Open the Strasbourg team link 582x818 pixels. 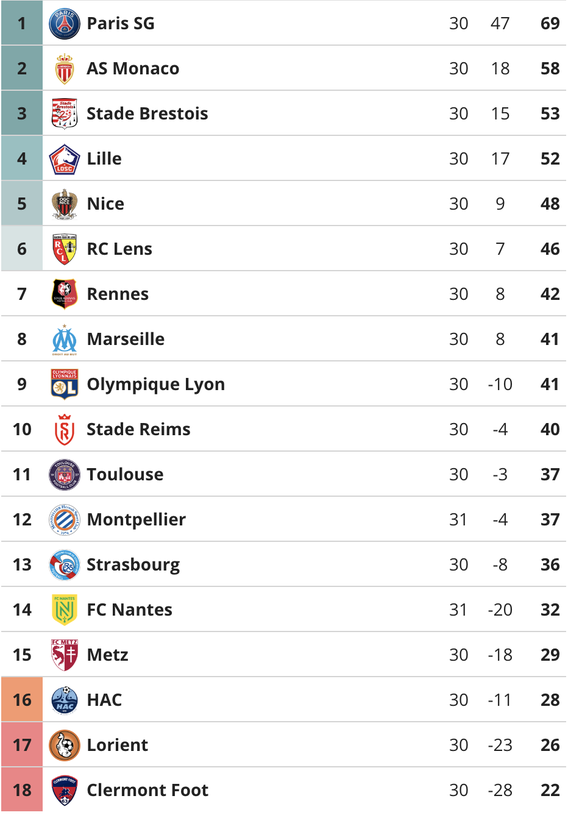133,565
